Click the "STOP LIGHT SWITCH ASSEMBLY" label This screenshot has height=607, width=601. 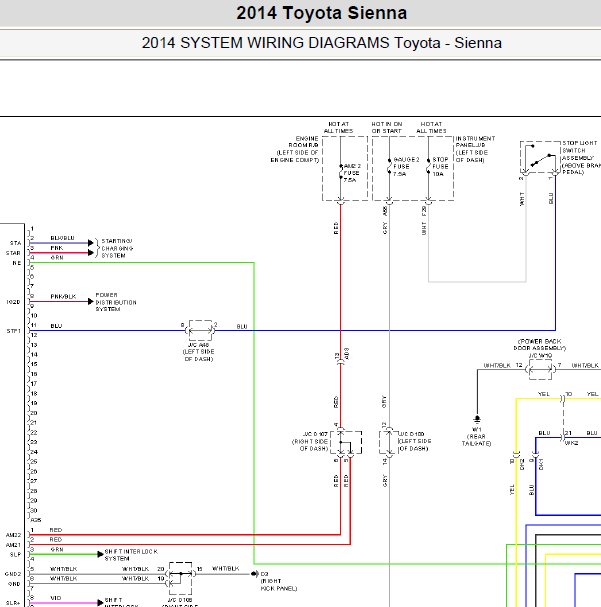click(581, 158)
